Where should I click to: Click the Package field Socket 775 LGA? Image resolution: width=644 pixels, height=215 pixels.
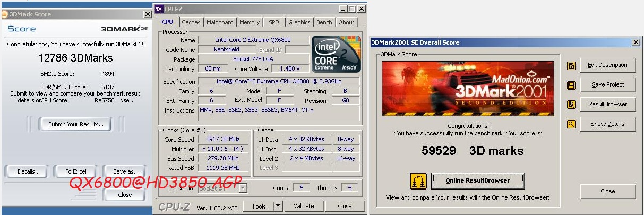coord(253,59)
